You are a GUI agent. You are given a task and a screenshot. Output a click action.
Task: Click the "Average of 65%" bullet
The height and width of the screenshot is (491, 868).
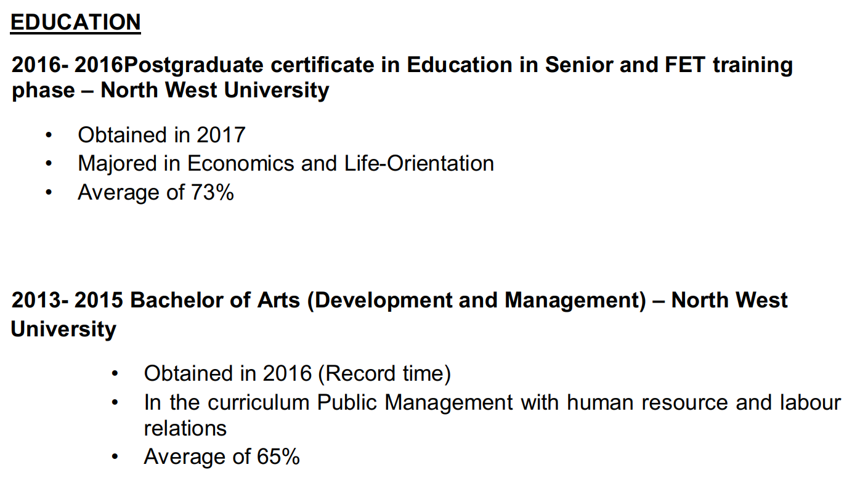point(221,457)
